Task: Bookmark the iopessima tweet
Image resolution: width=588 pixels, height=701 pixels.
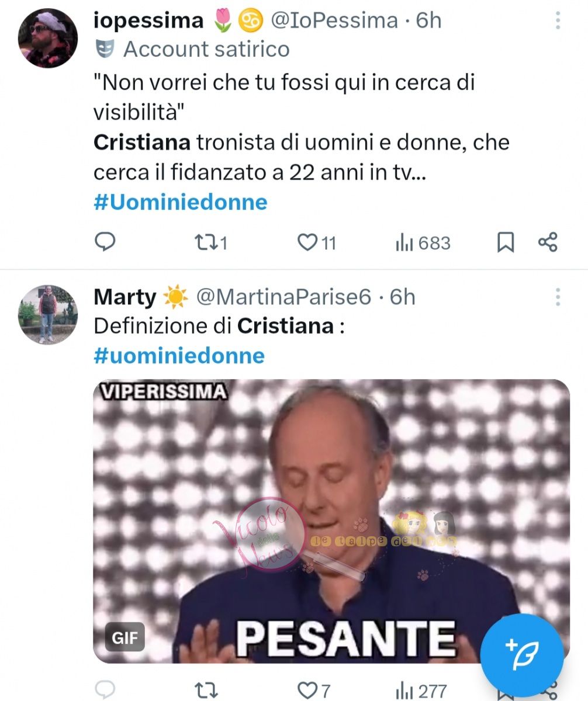Action: [x=506, y=242]
